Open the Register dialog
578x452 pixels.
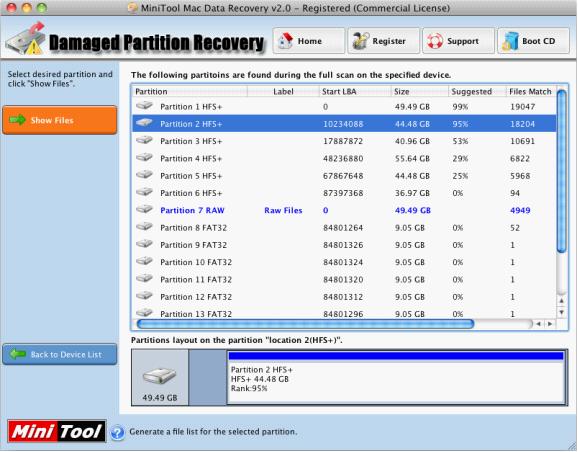(383, 41)
